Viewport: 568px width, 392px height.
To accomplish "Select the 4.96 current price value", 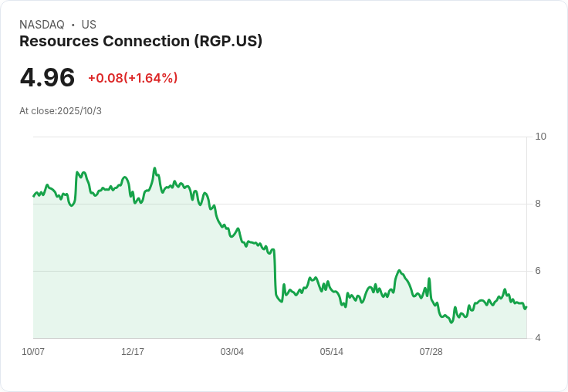I will (x=47, y=77).
